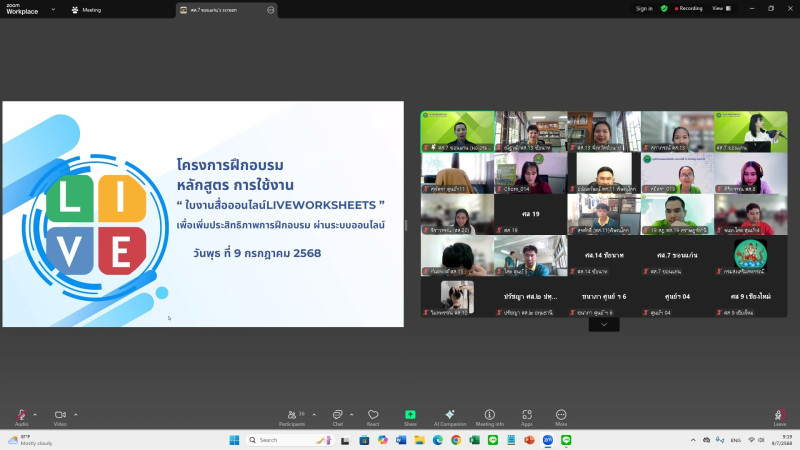This screenshot has height=450, width=800.
Task: Click the date text 'วันพุธ ที่ 9 กรกฎาคม 2568'
Action: (257, 253)
